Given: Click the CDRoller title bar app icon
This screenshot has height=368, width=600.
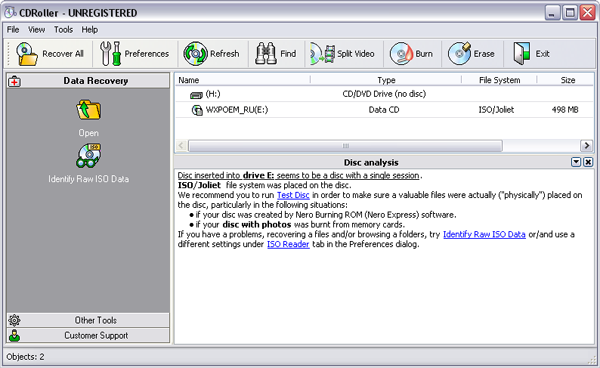Looking at the screenshot, I should (x=10, y=13).
